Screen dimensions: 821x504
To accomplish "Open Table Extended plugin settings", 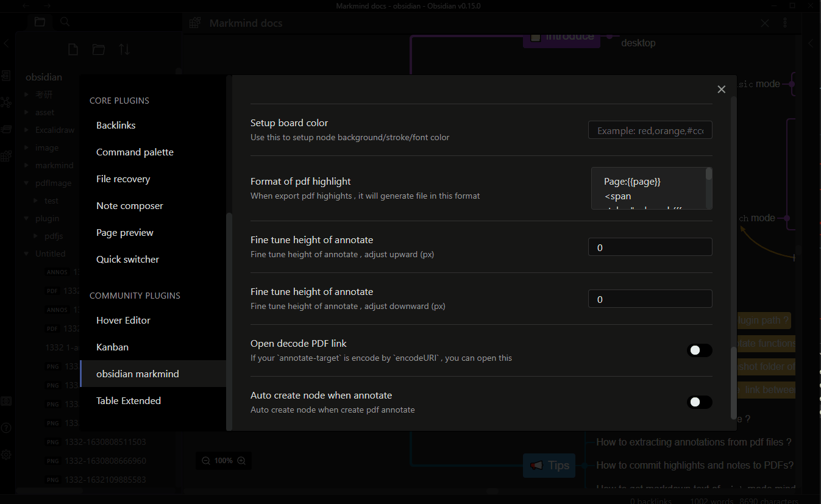I will pyautogui.click(x=152, y=401).
